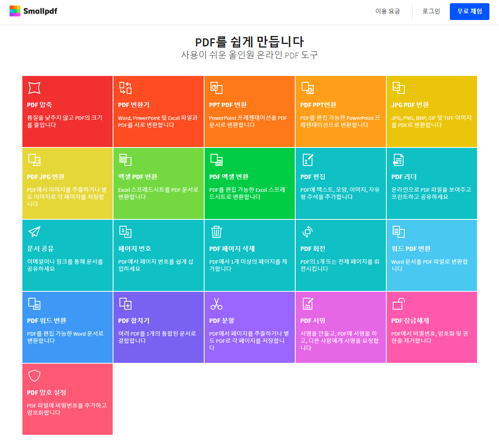Click description 'JPG, PNG, BMP, GIF 및 TIFF 이미지'
This screenshot has width=499, height=448.
click(431, 118)
